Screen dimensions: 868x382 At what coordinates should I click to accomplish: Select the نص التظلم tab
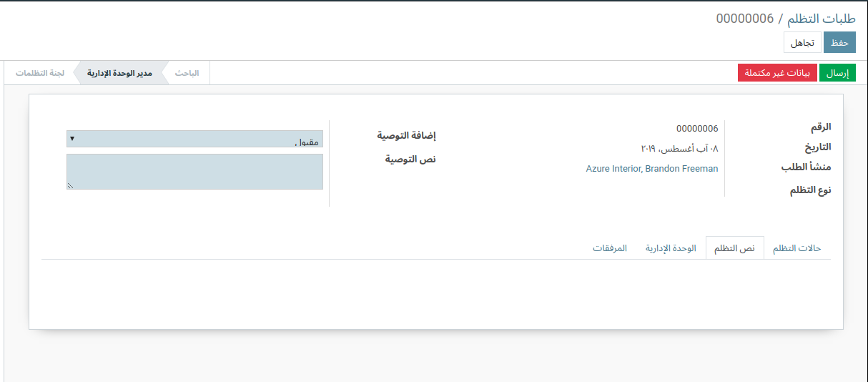(x=734, y=248)
